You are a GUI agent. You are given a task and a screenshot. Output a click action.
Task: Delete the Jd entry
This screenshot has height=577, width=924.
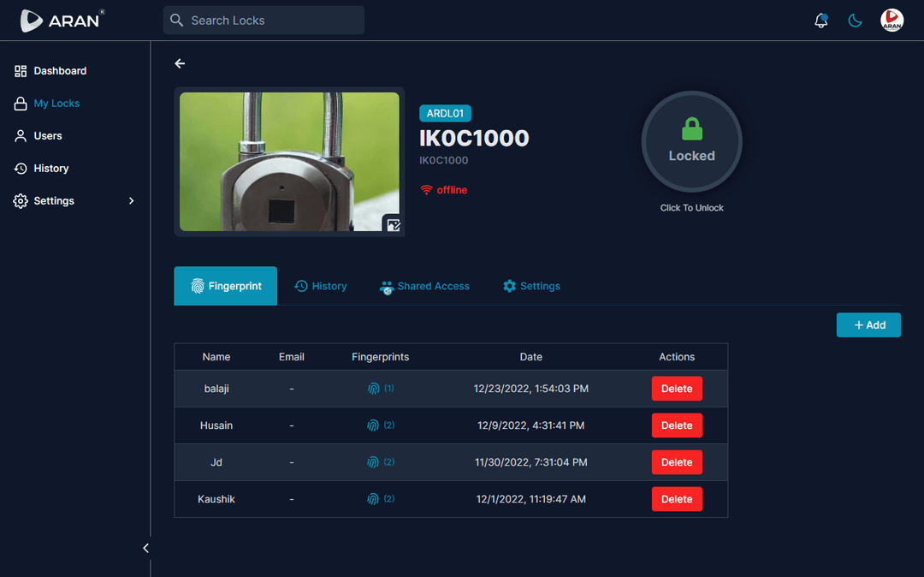(677, 462)
